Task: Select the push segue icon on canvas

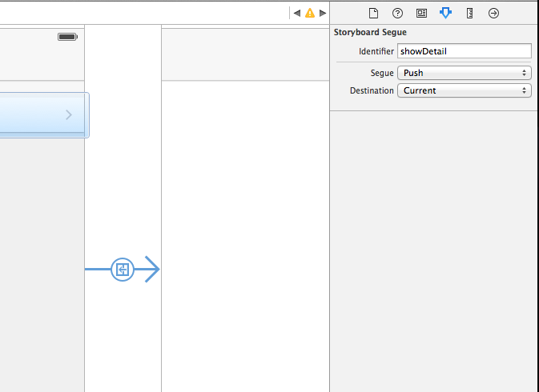Action: coord(122,270)
